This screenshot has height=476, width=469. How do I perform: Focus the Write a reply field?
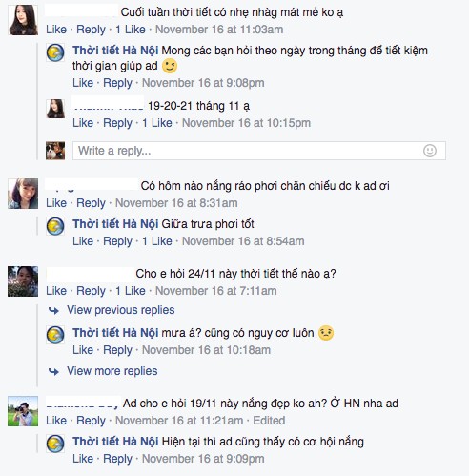[259, 151]
